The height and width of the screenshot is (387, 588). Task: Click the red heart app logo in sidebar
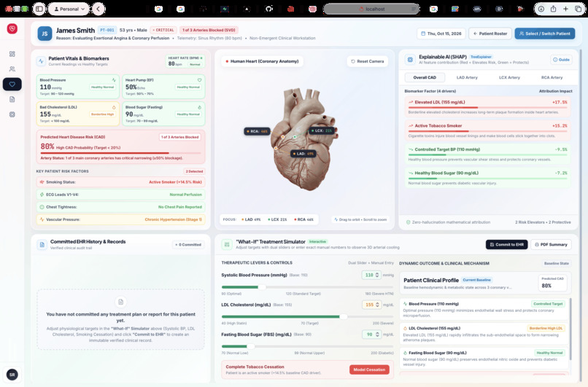[12, 28]
